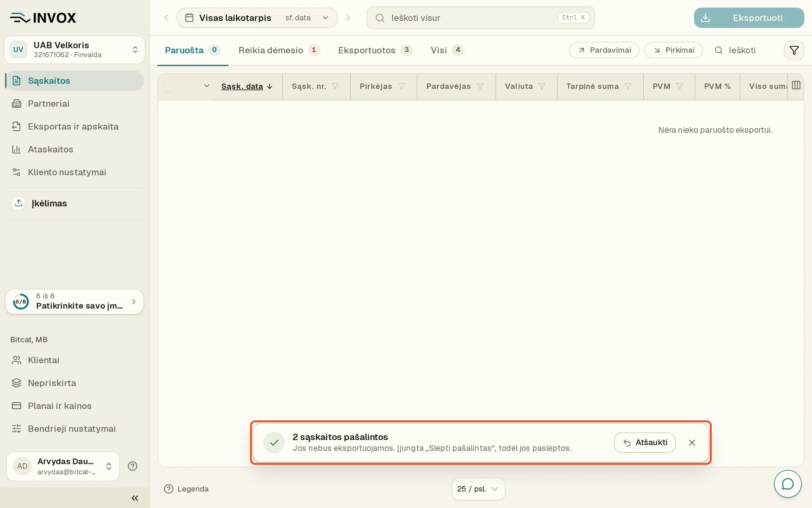Open the help question mark icon
This screenshot has width=812, height=508.
133,466
